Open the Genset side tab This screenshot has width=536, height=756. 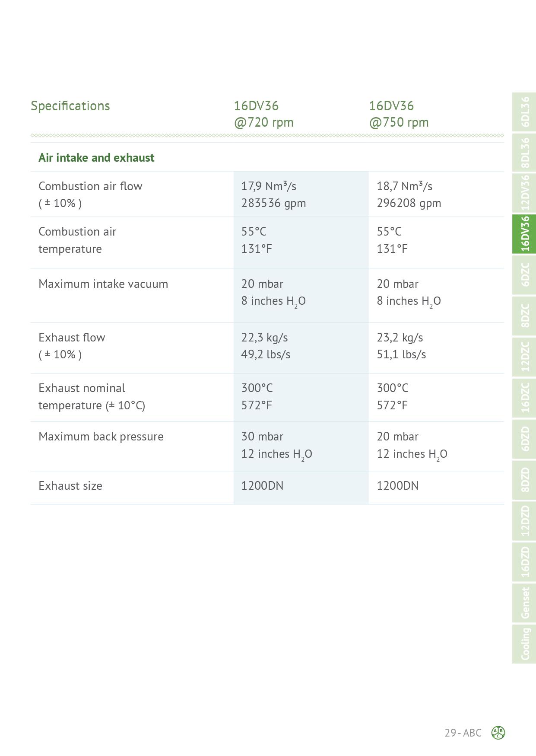point(524,603)
